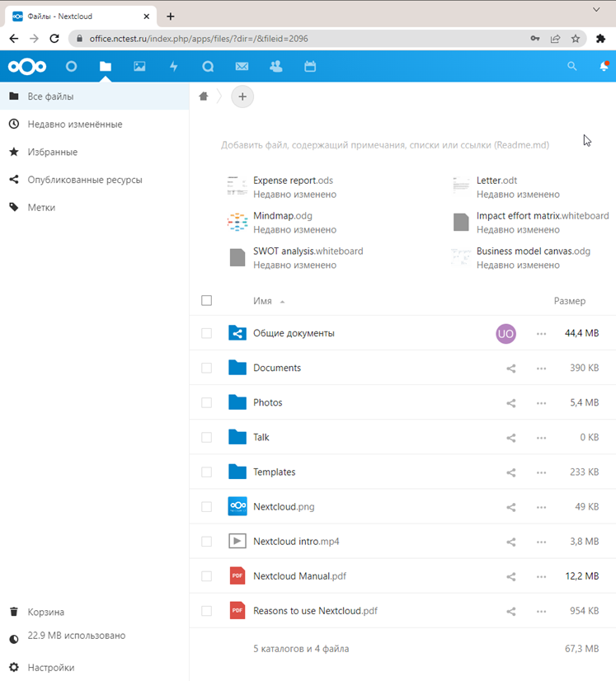This screenshot has width=616, height=681.
Task: Click the UO avatar on Общие документы
Action: pyautogui.click(x=505, y=334)
